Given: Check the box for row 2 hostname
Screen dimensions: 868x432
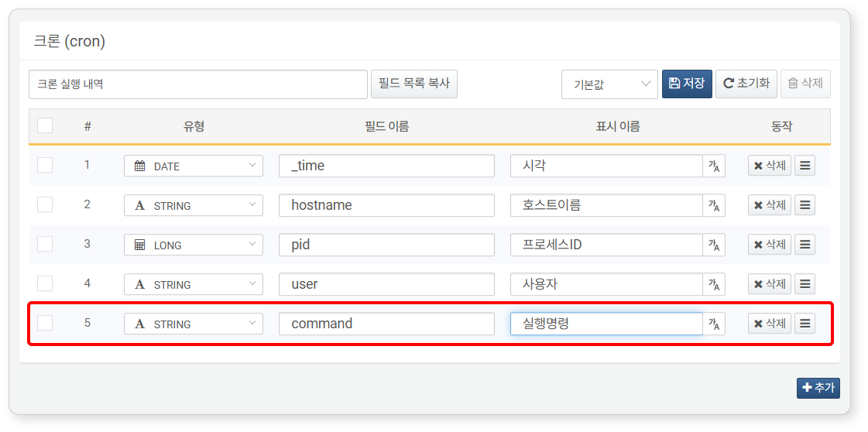Looking at the screenshot, I should click(x=45, y=204).
